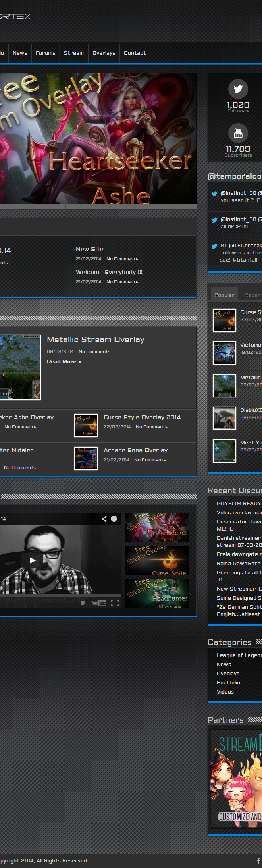Select the Headhunter Nidalee video thumbnail
This screenshot has height=868, width=262.
157,593
